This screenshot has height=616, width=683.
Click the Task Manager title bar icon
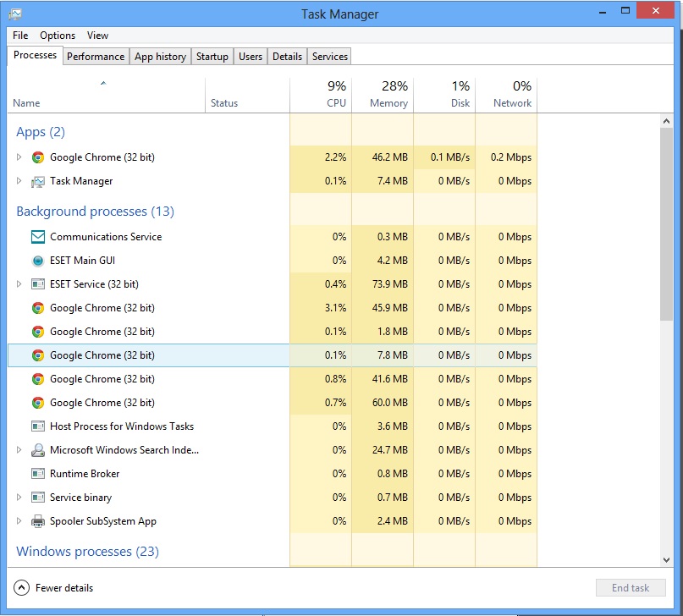click(14, 14)
